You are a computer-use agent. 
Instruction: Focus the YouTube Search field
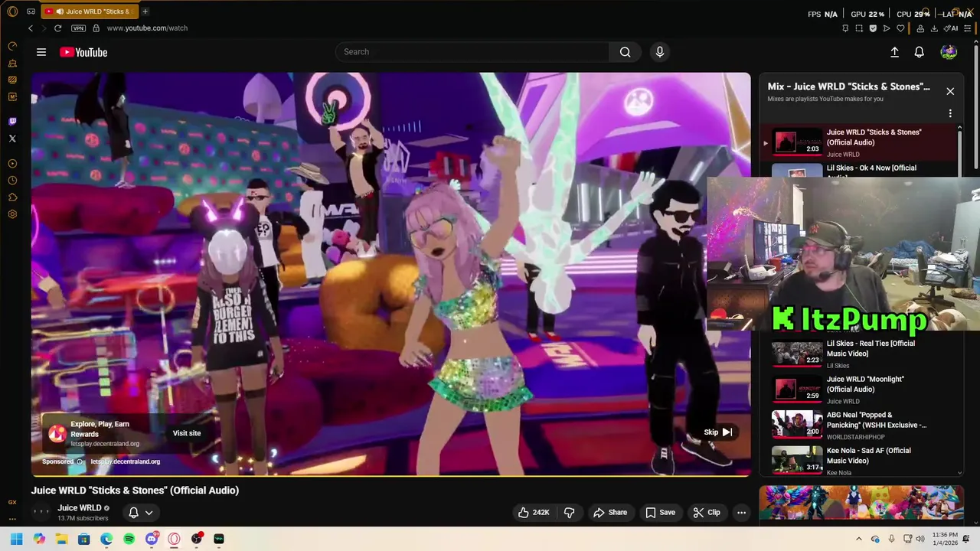pos(472,52)
